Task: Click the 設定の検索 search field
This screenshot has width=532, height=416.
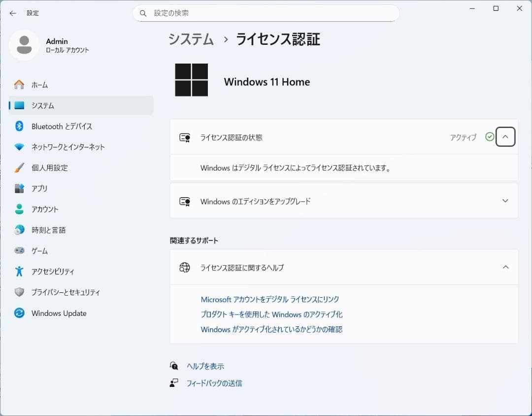Action: click(266, 13)
